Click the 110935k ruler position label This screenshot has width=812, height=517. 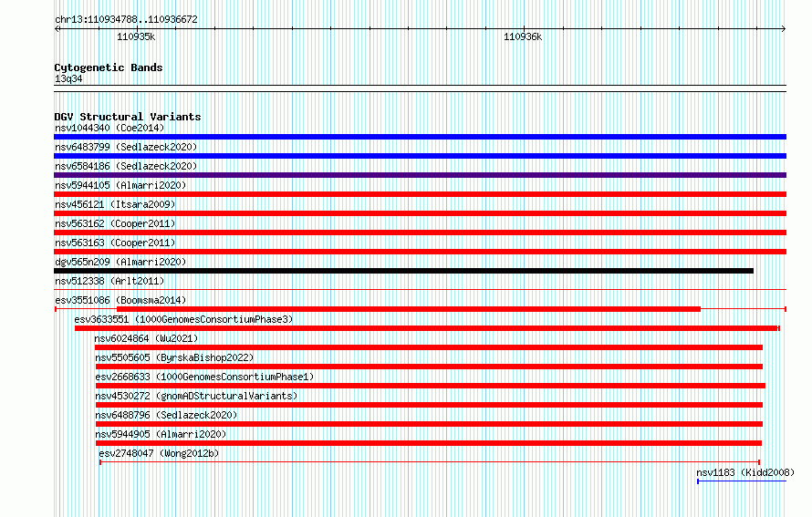pyautogui.click(x=136, y=36)
